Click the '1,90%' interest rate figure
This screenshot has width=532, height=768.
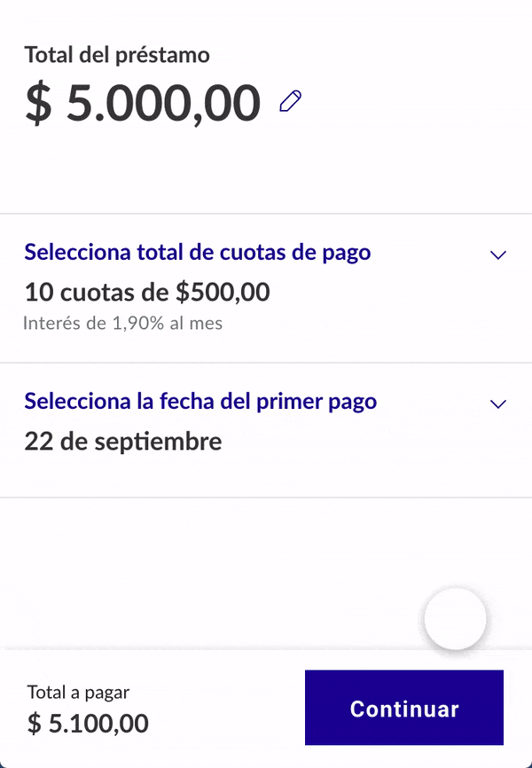click(131, 323)
